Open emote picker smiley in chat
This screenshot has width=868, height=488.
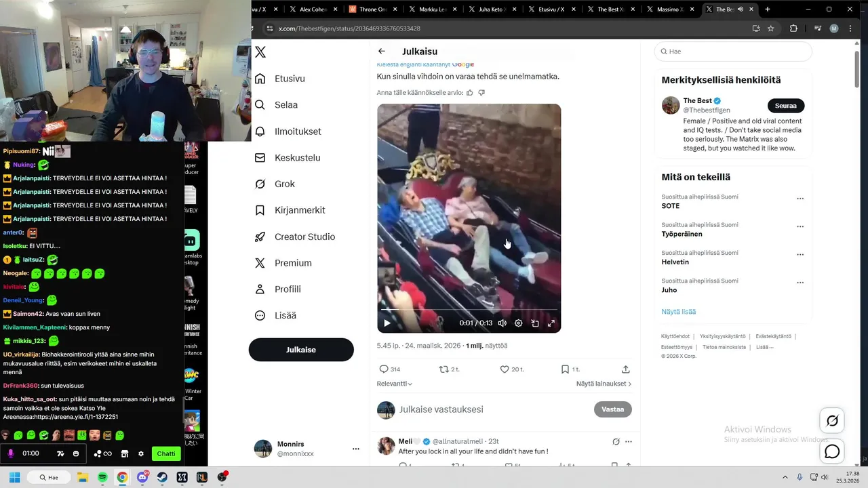[x=76, y=453]
